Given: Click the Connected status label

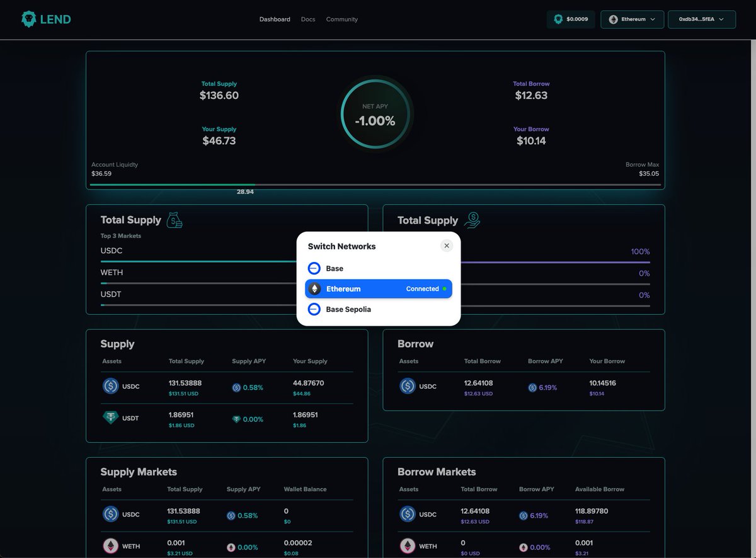Looking at the screenshot, I should (x=422, y=289).
